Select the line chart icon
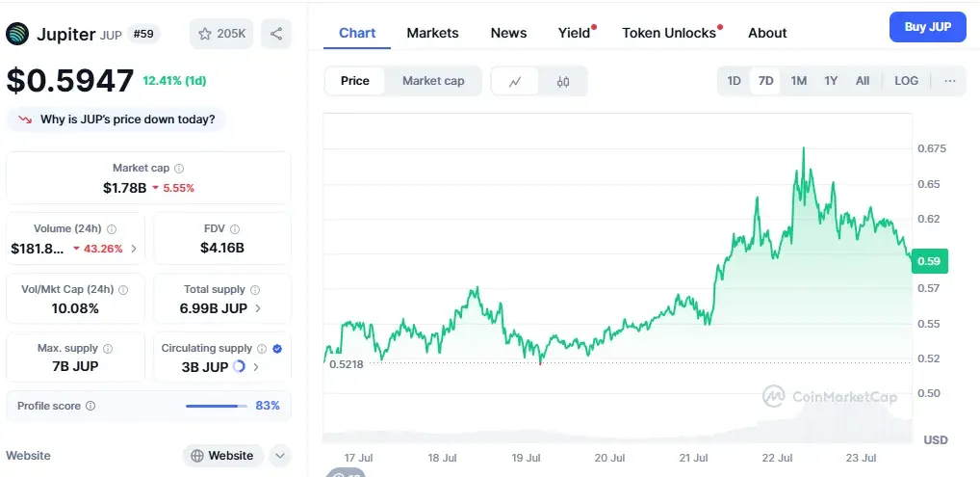Image resolution: width=980 pixels, height=477 pixels. (x=515, y=81)
